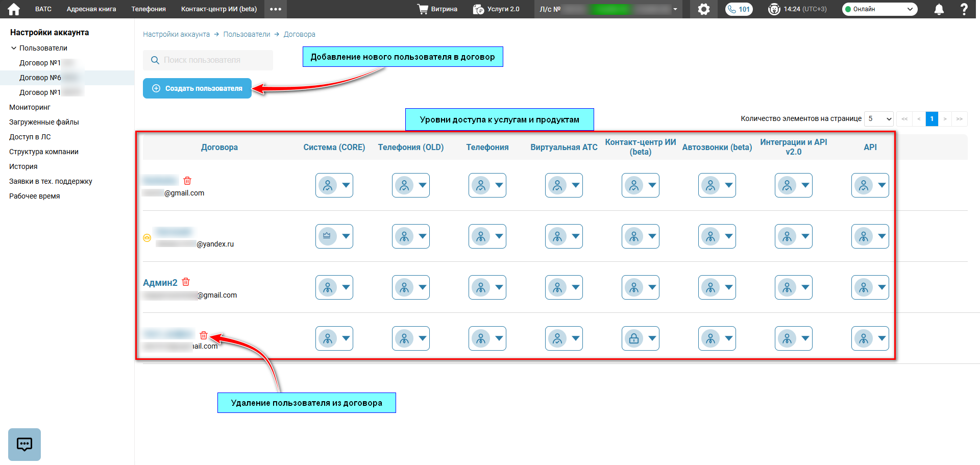Open Адресная книга menu item
The width and height of the screenshot is (980, 465).
(91, 9)
